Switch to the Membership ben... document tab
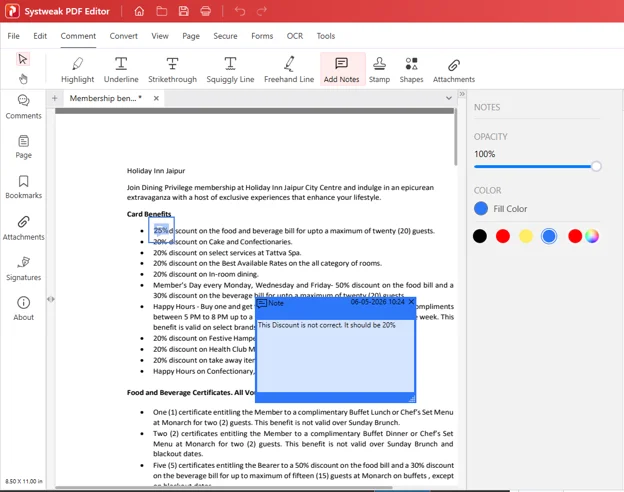 105,98
